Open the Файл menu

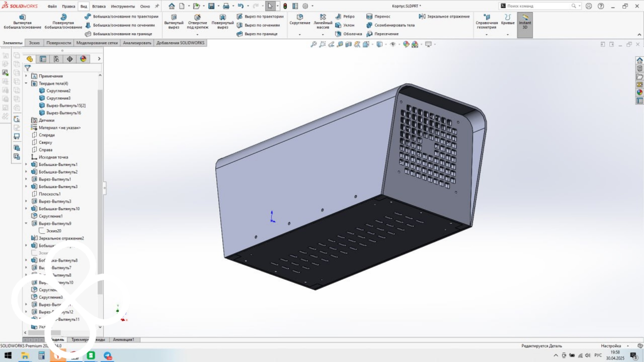(52, 6)
